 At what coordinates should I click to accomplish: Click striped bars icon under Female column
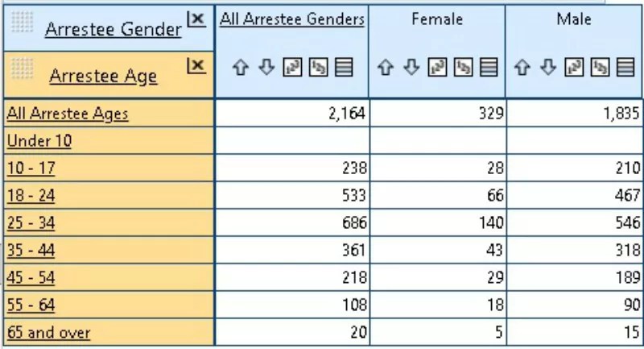coord(487,69)
